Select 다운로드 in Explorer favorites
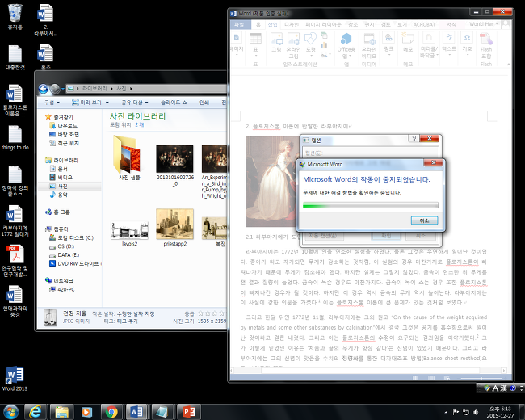 64,126
